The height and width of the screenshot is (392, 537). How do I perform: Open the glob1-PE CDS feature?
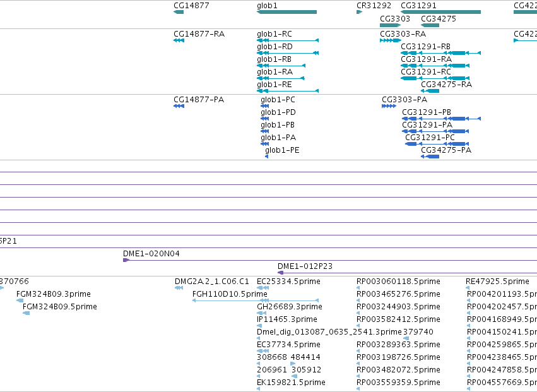click(x=266, y=157)
